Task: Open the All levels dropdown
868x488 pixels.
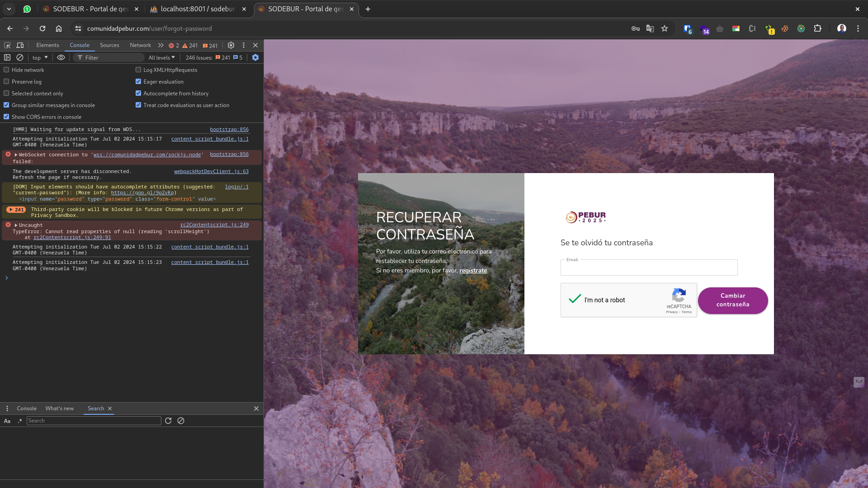Action: (161, 57)
